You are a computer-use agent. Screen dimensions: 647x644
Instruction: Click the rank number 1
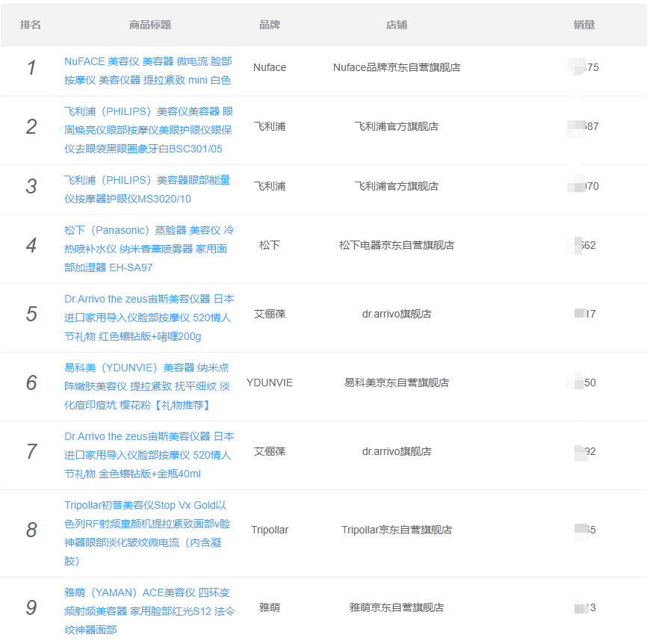pyautogui.click(x=31, y=67)
